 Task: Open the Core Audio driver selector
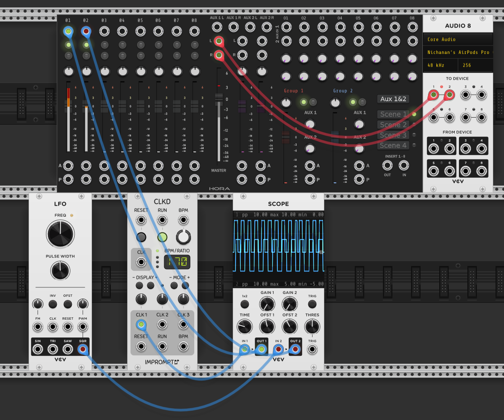458,39
